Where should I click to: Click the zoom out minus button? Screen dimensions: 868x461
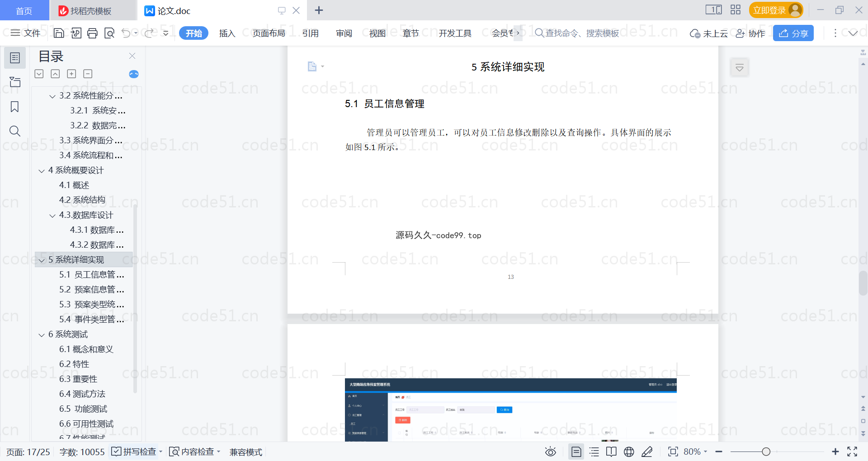(x=719, y=452)
